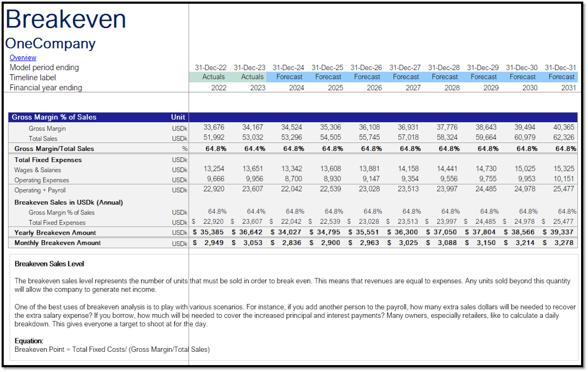This screenshot has height=372, width=588.
Task: Click Monthly Breakeven Amount $ 3,278
Action: (558, 243)
